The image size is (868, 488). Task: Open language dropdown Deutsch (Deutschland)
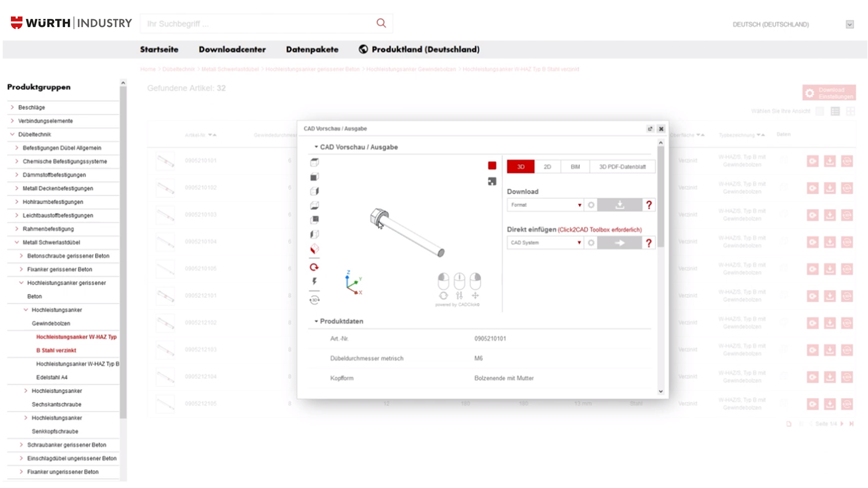[x=850, y=24]
